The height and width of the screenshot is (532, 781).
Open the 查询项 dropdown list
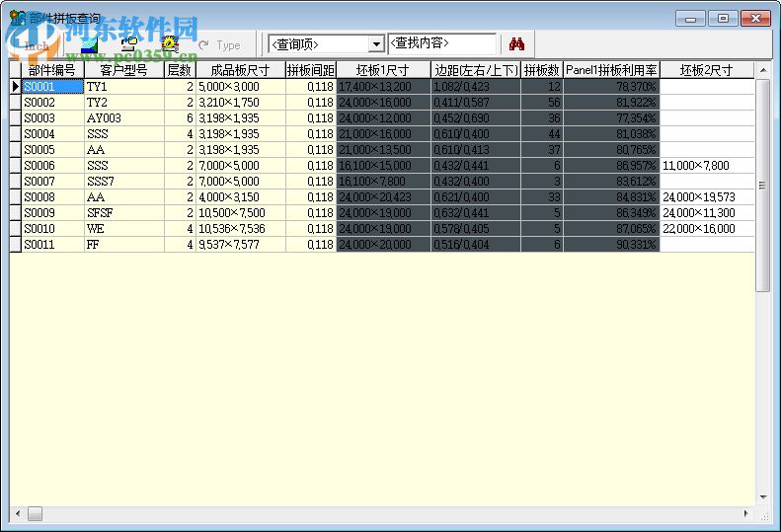point(376,44)
